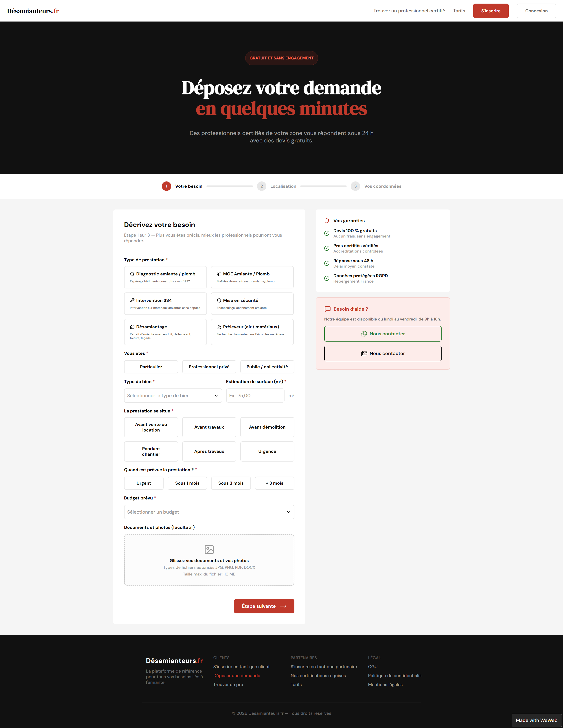Click the microscope icon on Préleveur card

[219, 327]
